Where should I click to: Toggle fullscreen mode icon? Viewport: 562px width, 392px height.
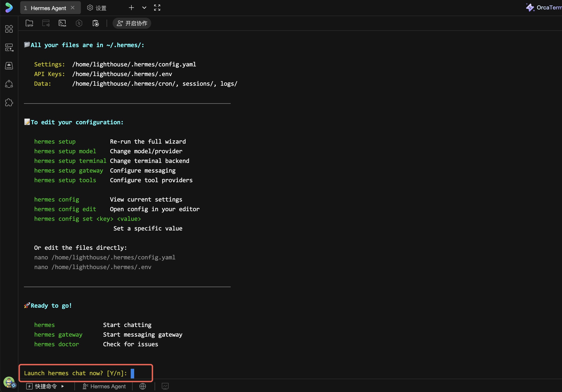tap(157, 8)
